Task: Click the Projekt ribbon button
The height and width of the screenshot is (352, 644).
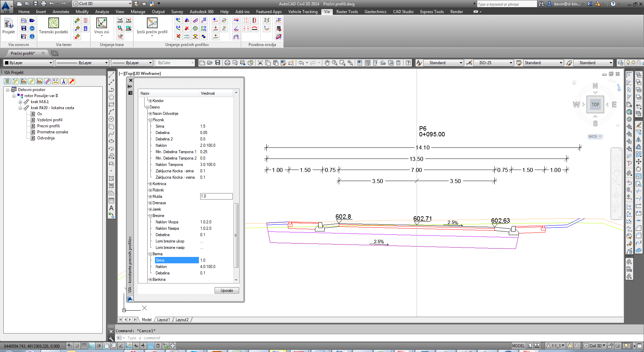Action: [8, 26]
